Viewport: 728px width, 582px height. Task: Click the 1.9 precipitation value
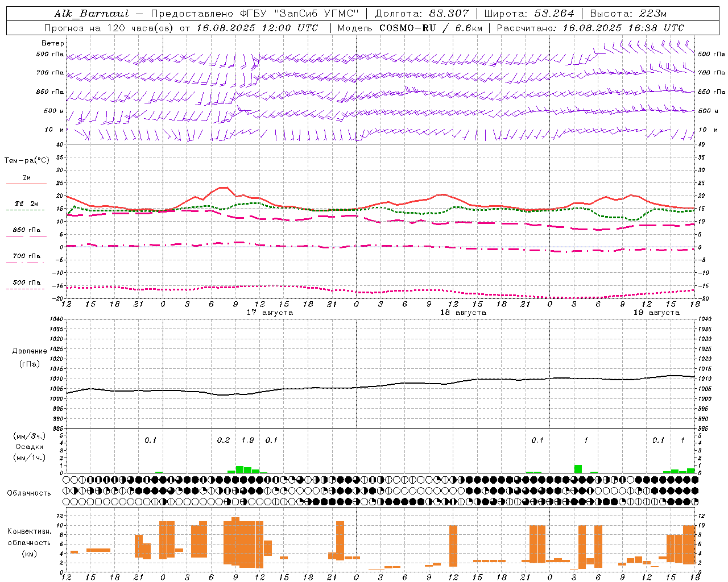(248, 440)
